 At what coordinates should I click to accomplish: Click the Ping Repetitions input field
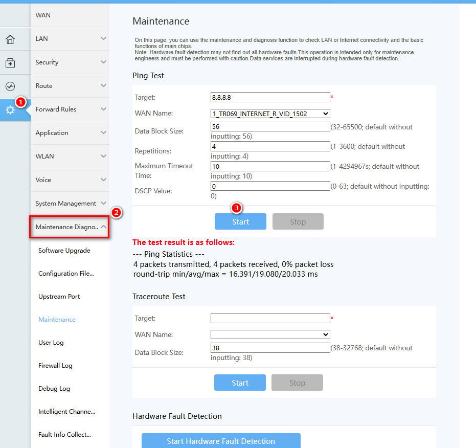pos(270,146)
